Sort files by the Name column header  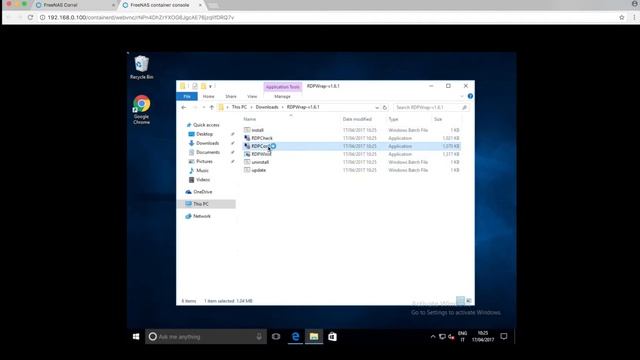[250, 119]
